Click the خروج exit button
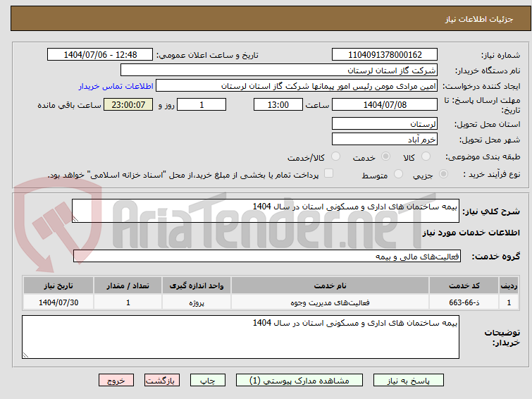 (x=116, y=381)
